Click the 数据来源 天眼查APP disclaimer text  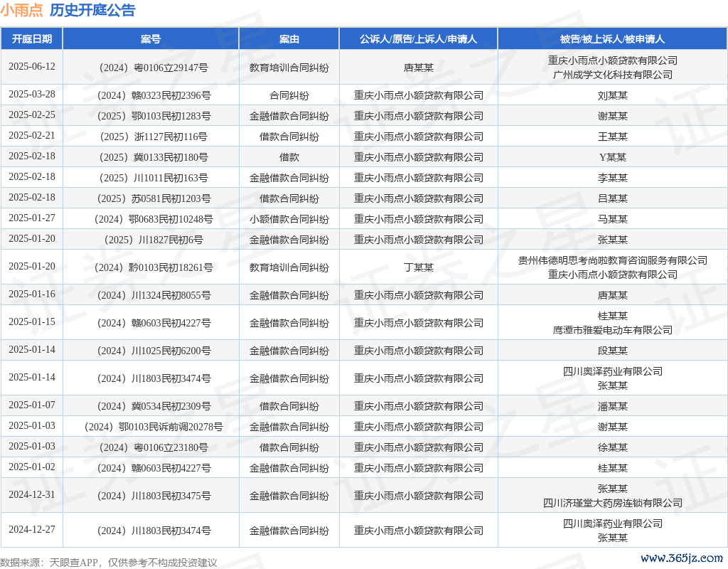point(109,563)
